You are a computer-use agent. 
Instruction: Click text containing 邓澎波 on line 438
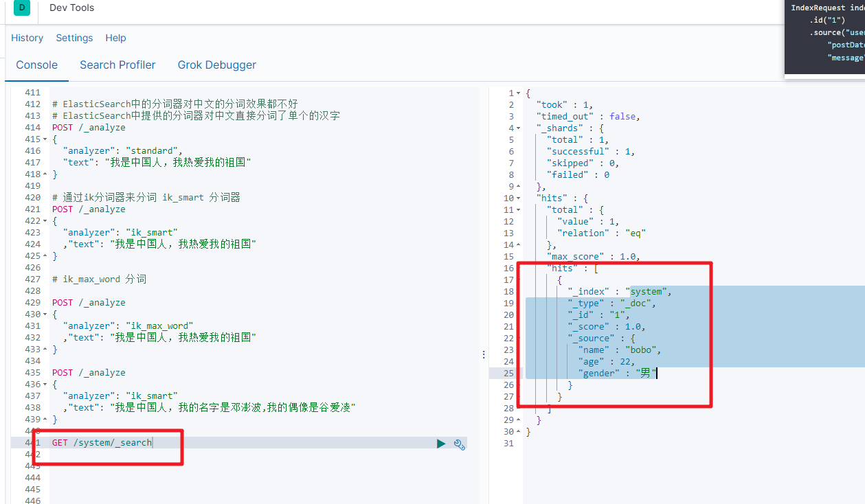(233, 407)
